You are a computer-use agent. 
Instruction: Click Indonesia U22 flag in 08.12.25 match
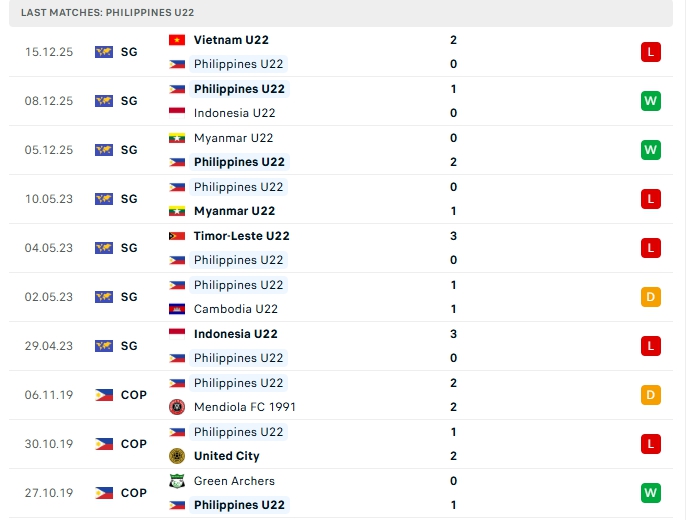tap(177, 113)
